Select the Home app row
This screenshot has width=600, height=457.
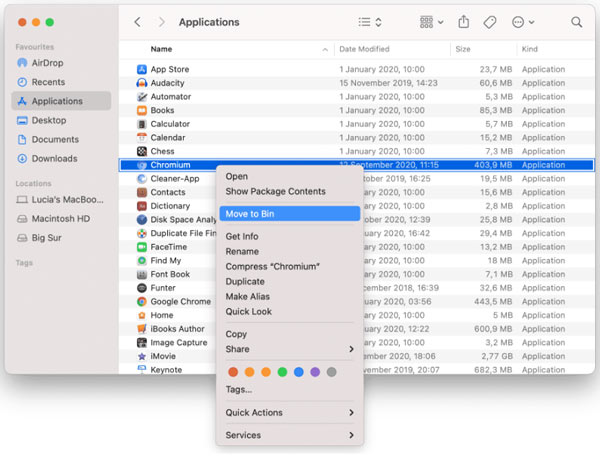pos(357,315)
